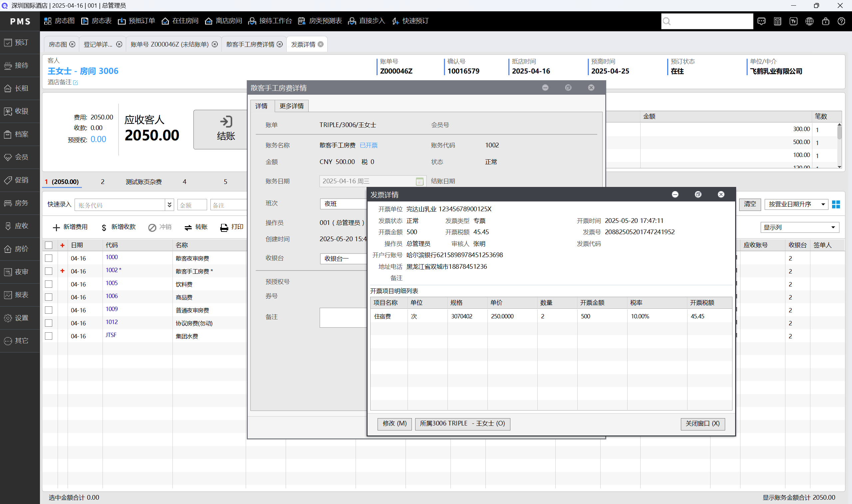Open the 显示列 column dropdown
852x504 pixels.
tap(799, 227)
